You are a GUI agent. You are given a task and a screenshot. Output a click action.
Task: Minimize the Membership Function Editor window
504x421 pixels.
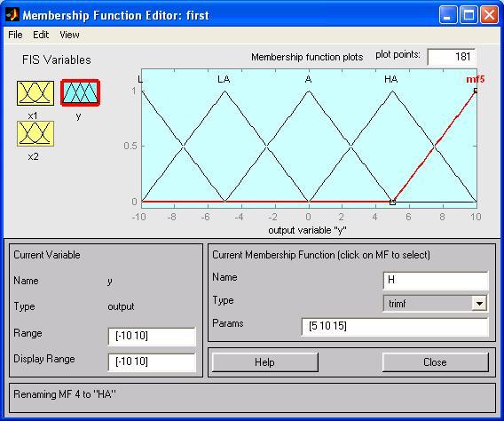point(448,15)
